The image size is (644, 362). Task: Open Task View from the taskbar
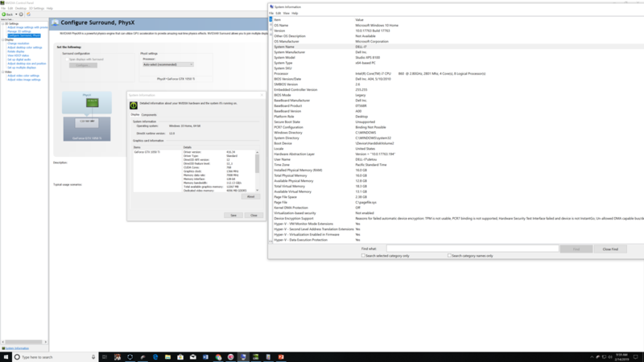105,357
